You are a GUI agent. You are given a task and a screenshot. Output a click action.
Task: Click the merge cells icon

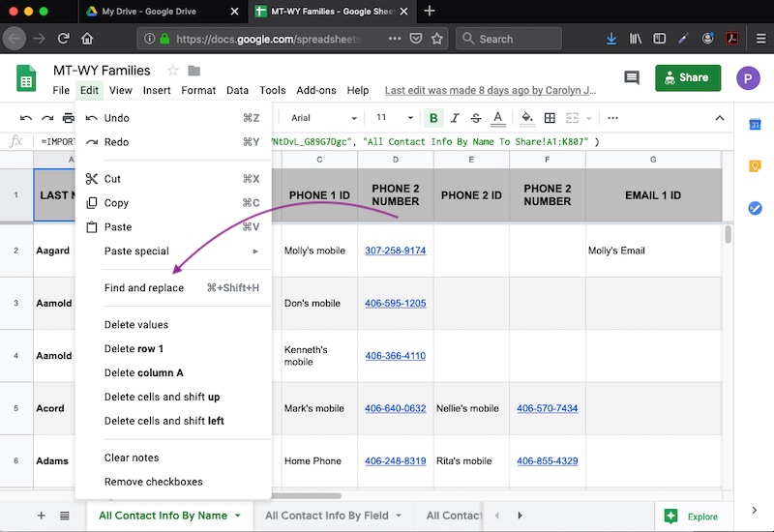[572, 118]
